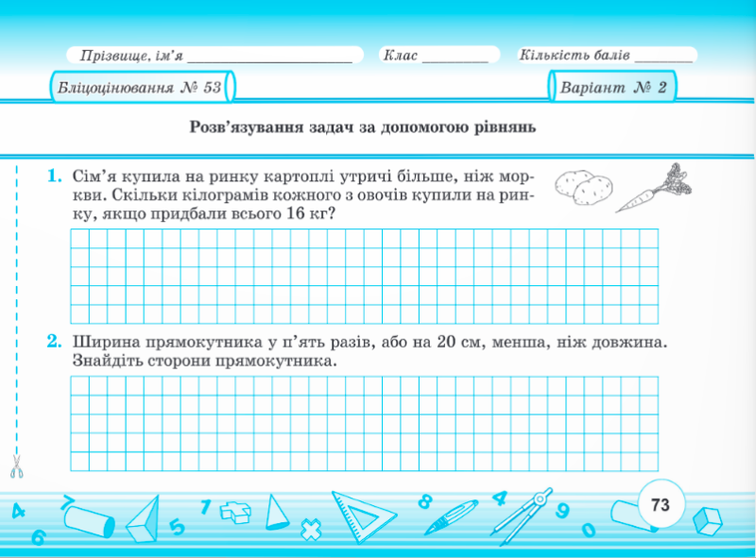Select the scissors cut-line icon

coord(16,465)
